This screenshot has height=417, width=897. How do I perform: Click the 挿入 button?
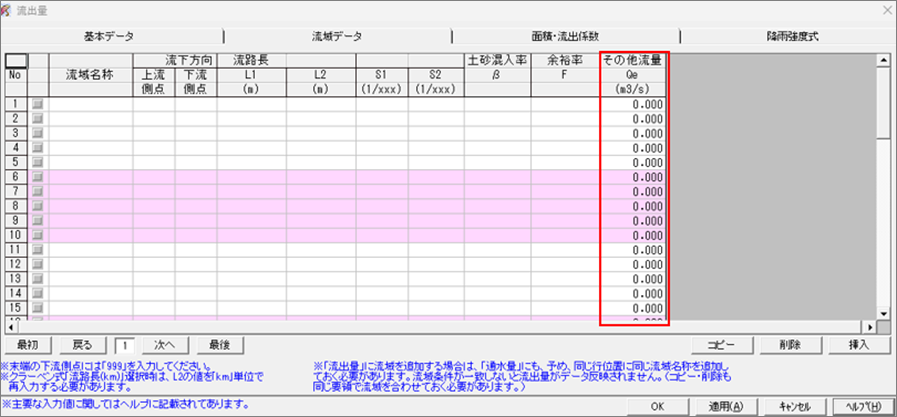859,344
